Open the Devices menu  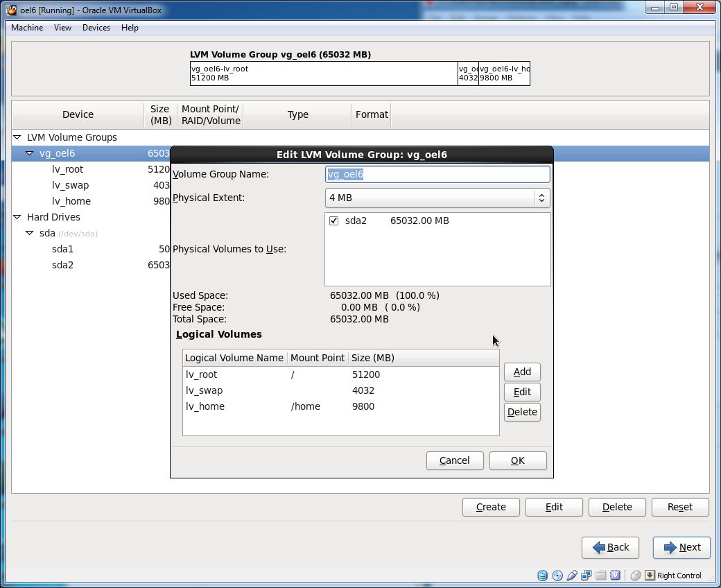tap(96, 28)
